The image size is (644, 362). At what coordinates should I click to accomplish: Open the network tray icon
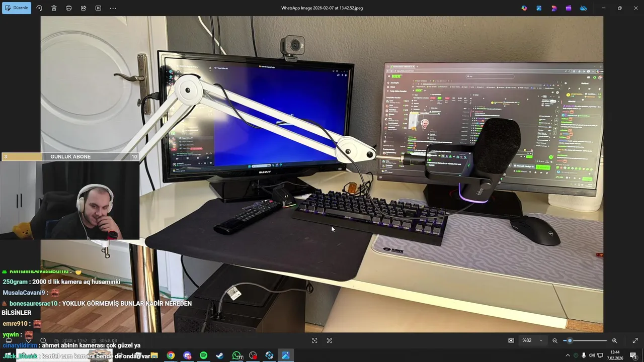[600, 355]
